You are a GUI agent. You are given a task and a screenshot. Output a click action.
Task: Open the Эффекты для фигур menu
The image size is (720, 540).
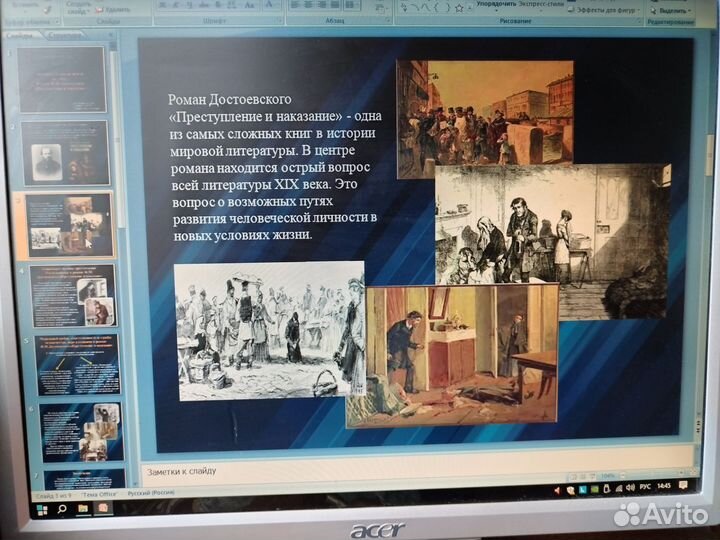point(604,10)
